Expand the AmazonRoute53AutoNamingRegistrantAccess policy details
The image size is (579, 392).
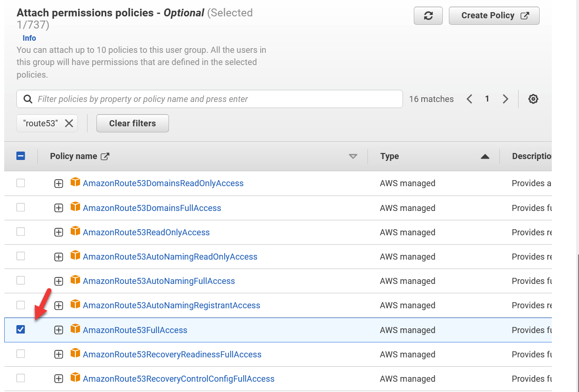[x=59, y=305]
